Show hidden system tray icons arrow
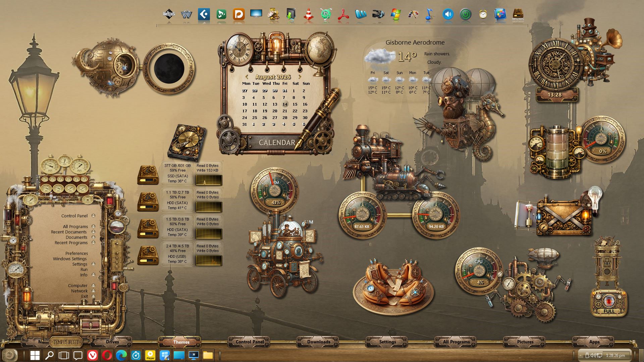Viewport: 644px width, 362px height. click(x=580, y=355)
